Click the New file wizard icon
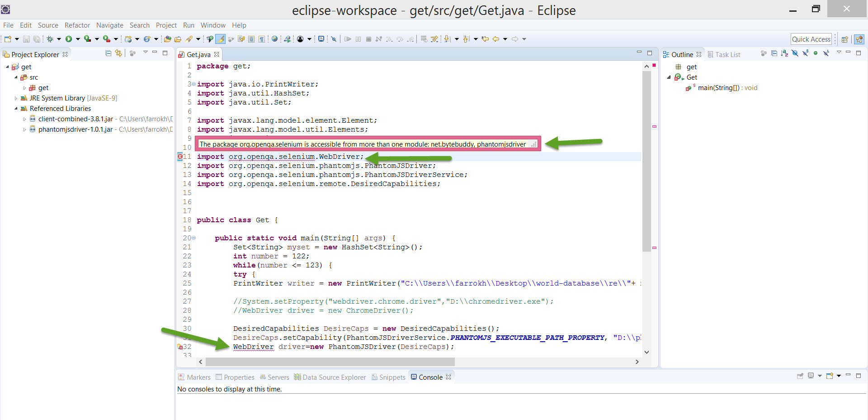The width and height of the screenshot is (868, 420). click(8, 39)
